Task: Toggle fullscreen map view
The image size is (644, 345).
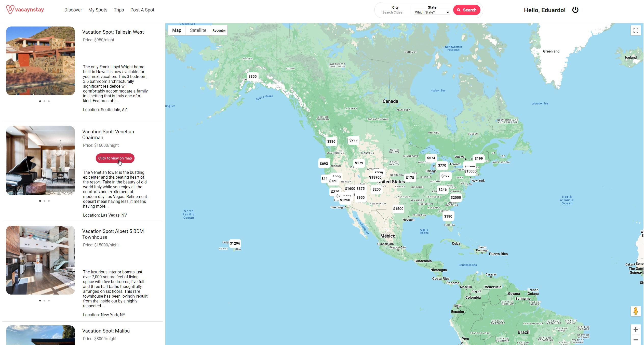Action: pyautogui.click(x=636, y=30)
